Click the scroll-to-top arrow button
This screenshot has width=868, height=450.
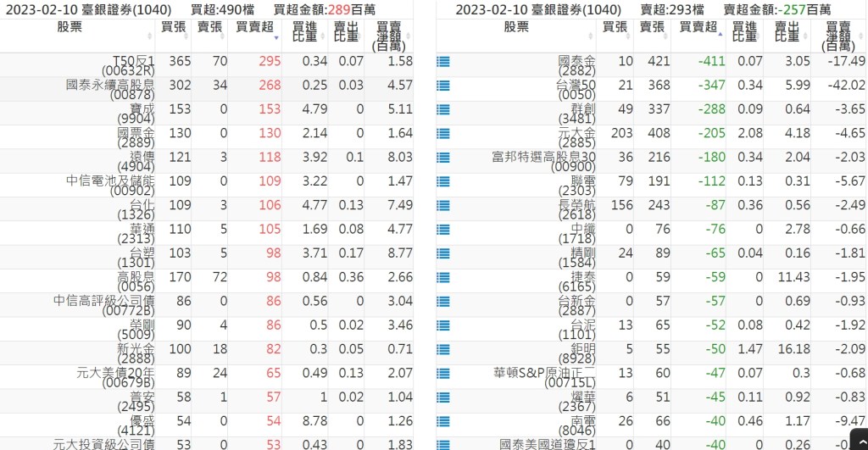coord(858,442)
